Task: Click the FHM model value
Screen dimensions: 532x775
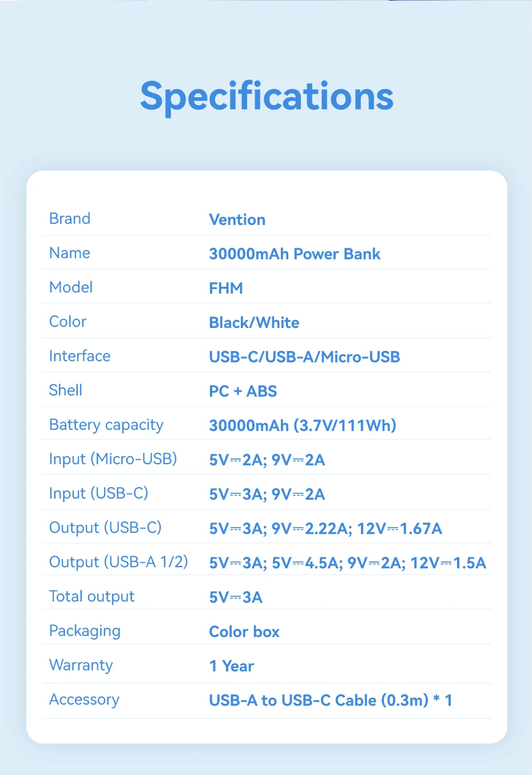Action: click(226, 288)
